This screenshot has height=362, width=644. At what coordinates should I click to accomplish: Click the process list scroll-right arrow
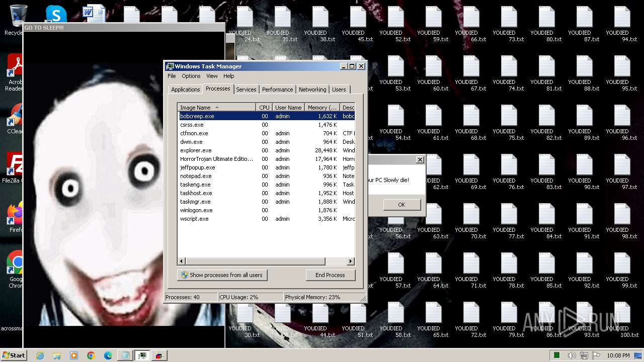point(351,261)
